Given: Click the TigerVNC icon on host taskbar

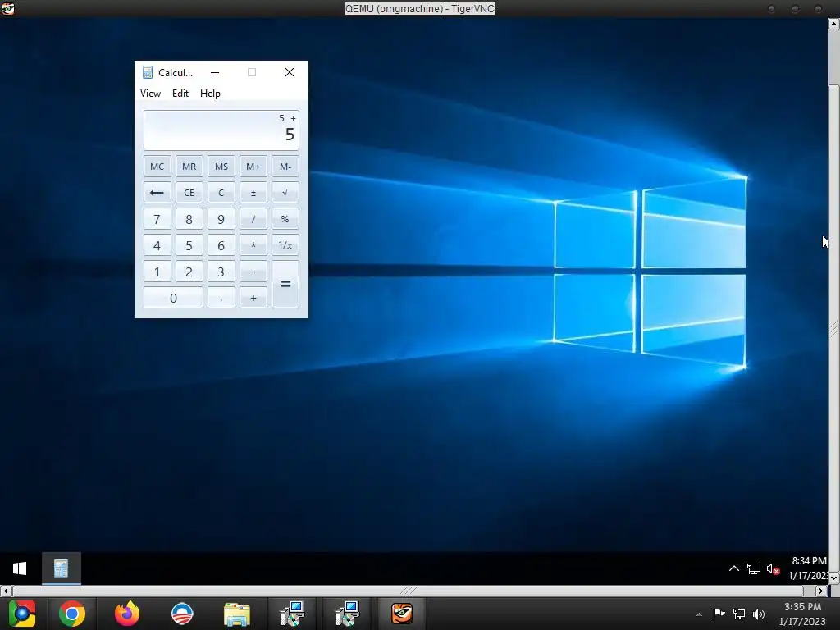Looking at the screenshot, I should (401, 614).
